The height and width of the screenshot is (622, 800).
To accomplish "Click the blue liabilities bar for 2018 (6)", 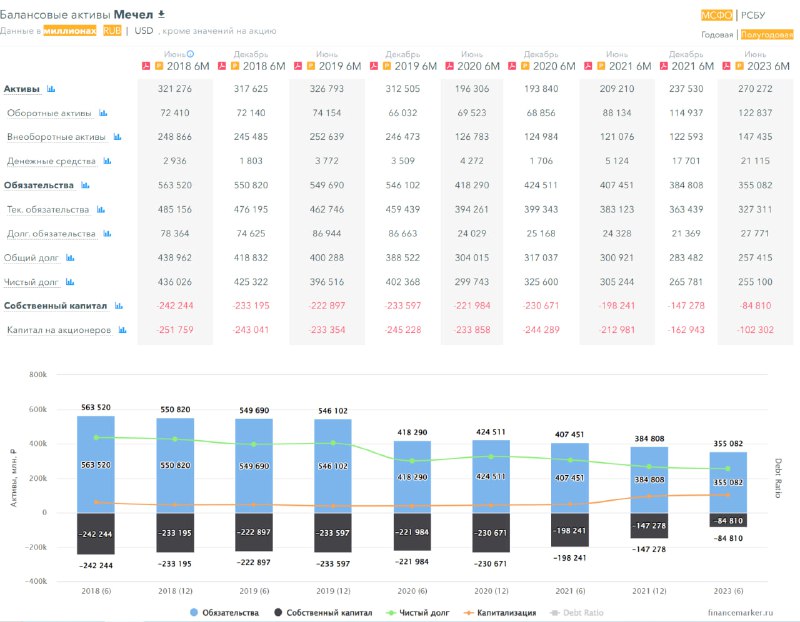I will coord(96,464).
